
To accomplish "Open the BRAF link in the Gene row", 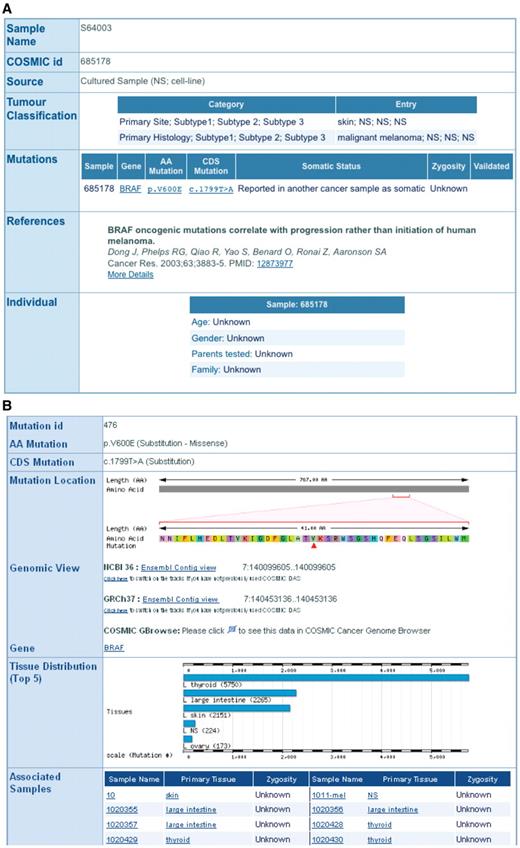I will (114, 647).
